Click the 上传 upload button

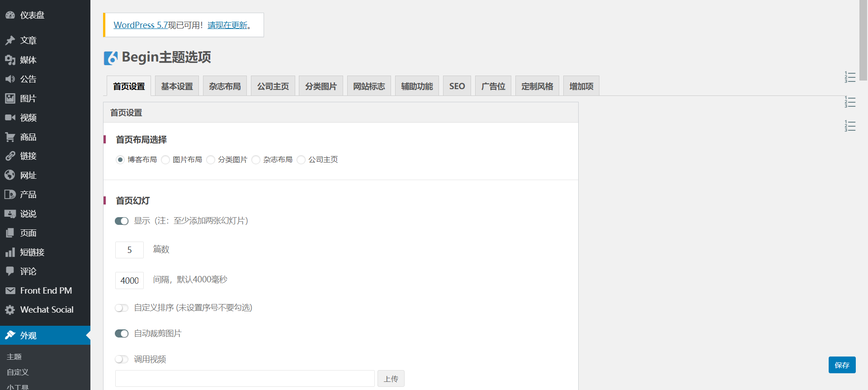click(x=391, y=379)
